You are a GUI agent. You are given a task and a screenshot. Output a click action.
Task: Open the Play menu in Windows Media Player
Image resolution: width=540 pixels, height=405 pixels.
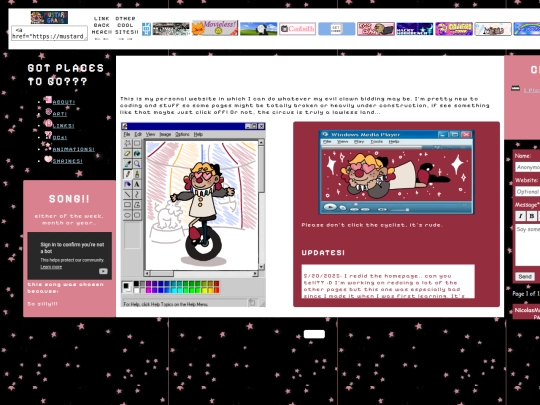pos(359,142)
